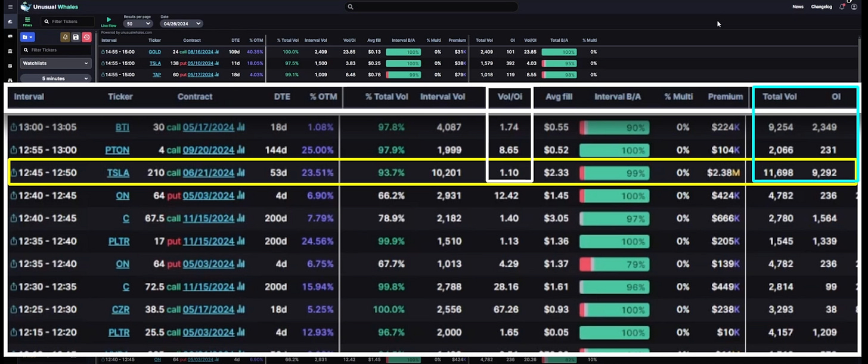Click the 90% Interval B/A bar on BTI row
Screen dimensions: 868x364
click(x=614, y=127)
